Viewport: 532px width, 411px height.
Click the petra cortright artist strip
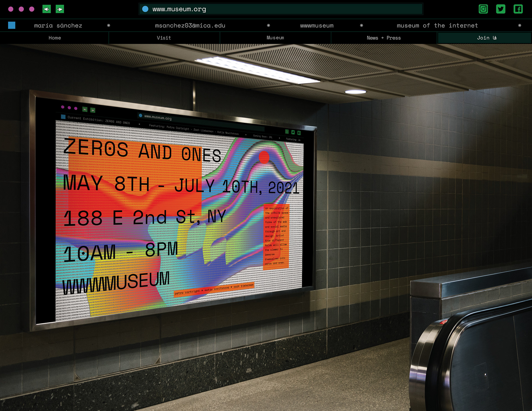214,289
